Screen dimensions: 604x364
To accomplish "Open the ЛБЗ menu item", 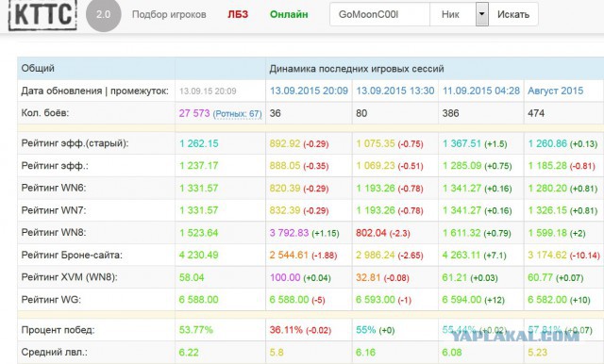I will pos(238,15).
